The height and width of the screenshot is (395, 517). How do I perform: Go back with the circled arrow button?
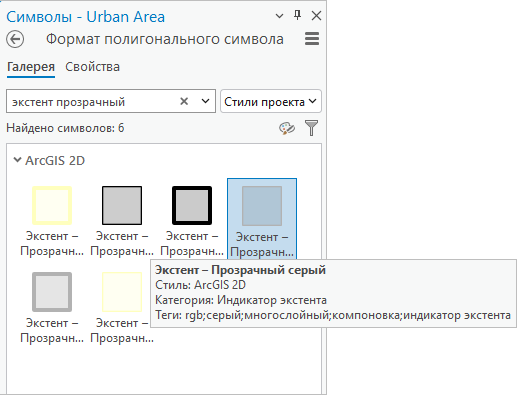click(x=15, y=39)
